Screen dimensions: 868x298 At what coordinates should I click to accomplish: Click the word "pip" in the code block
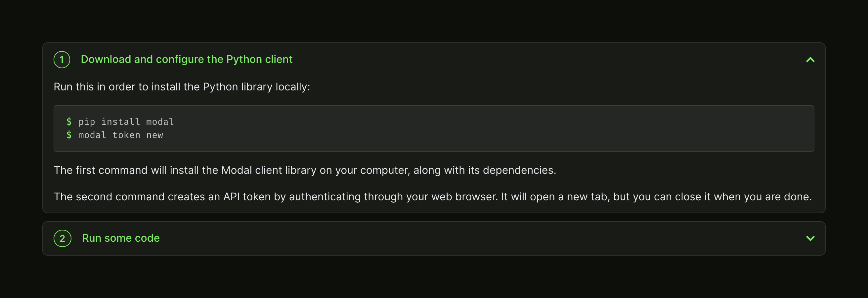[87, 122]
